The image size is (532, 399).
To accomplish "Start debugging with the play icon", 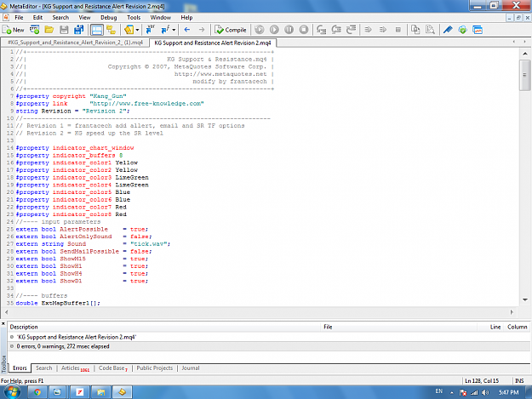I will click(260, 30).
